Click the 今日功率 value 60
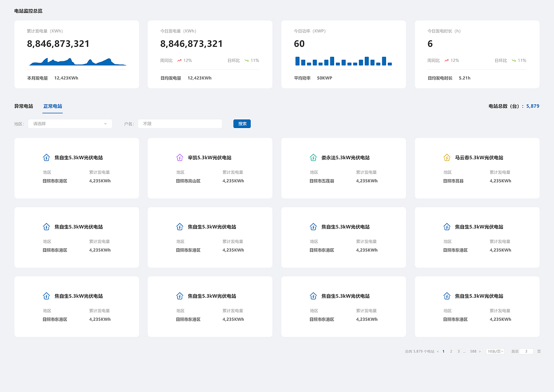 click(x=299, y=44)
